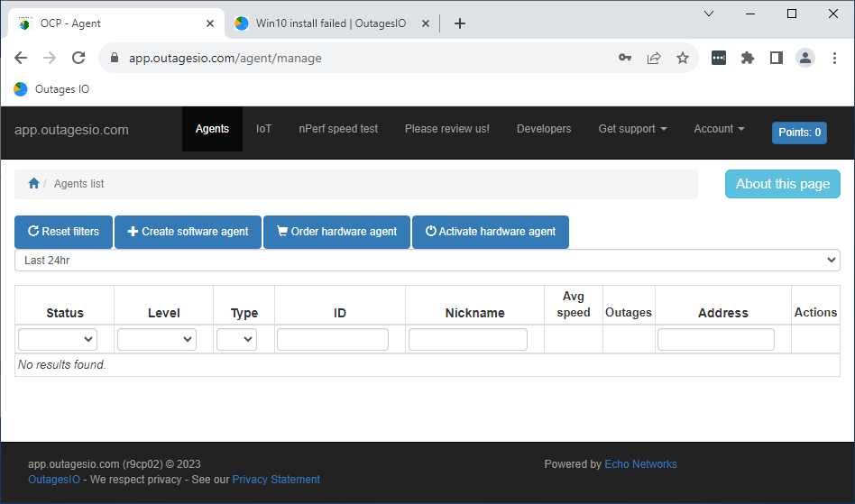This screenshot has height=504, width=855.
Task: Open the Last 24hr time range dropdown
Action: 427,261
